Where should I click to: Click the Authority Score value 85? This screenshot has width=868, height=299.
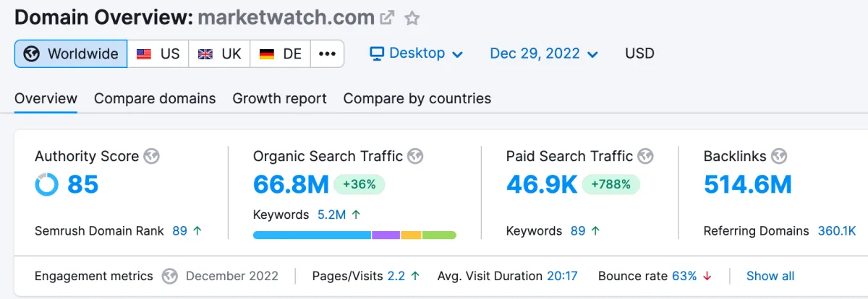82,185
